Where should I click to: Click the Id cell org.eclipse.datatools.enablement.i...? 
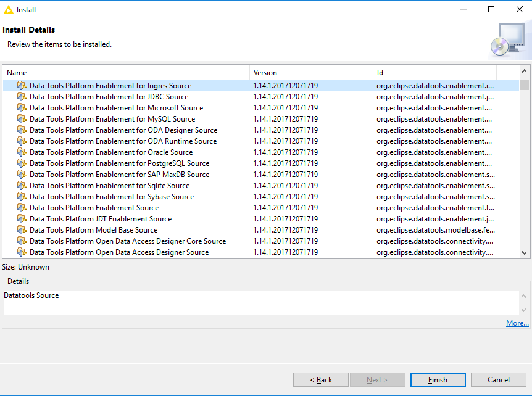[x=435, y=86]
